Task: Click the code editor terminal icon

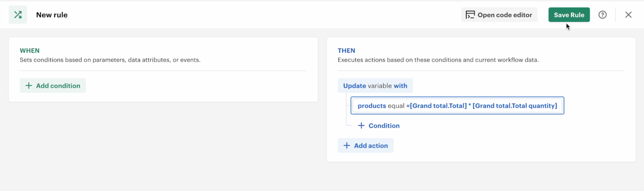Action: pos(470,15)
